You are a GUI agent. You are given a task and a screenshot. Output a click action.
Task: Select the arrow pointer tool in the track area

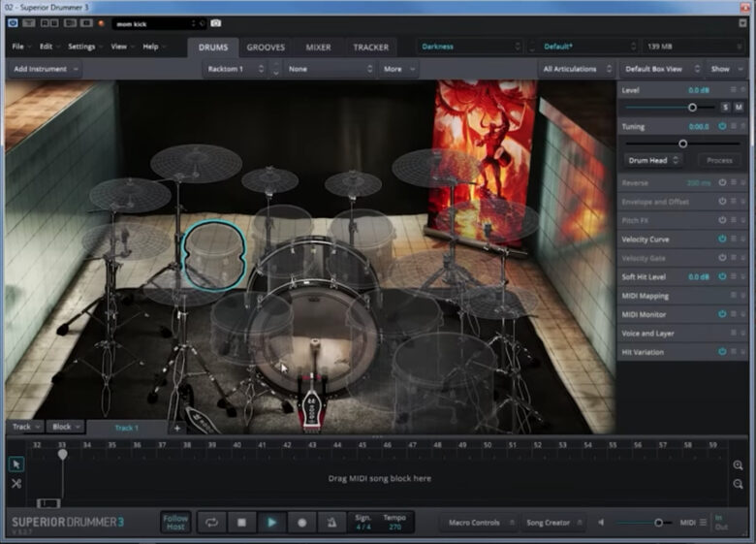16,464
